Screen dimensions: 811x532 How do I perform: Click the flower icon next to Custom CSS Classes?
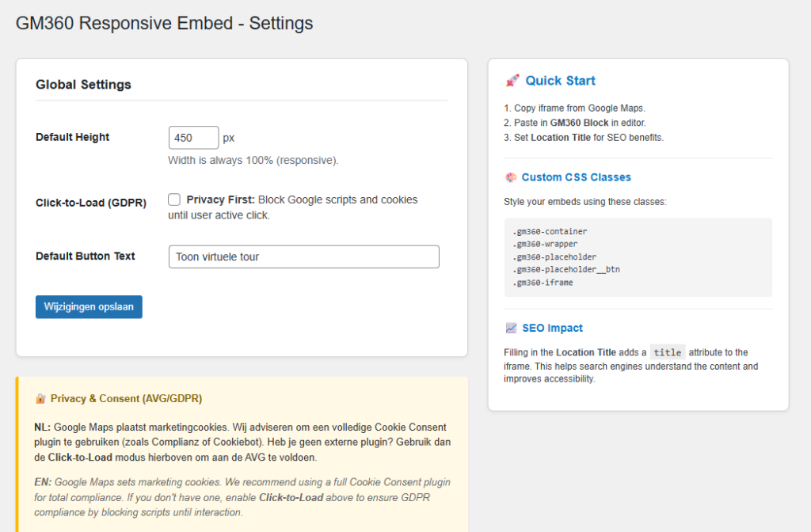point(511,177)
